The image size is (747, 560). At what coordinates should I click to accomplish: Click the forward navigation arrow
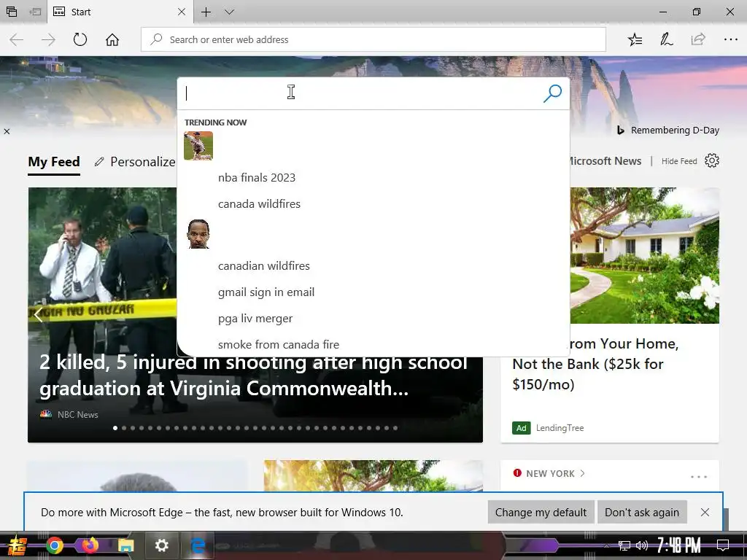coord(48,39)
